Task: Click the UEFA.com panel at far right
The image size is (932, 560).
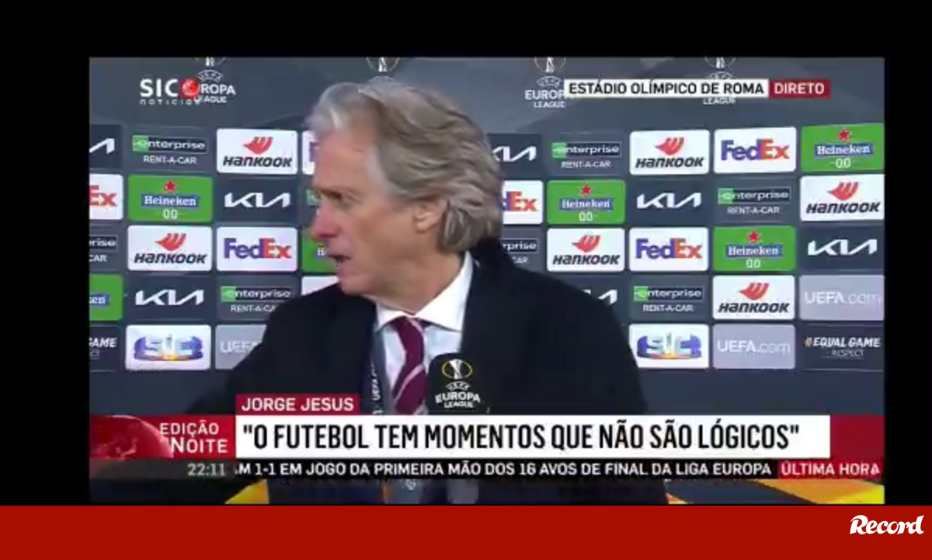Action: click(842, 297)
